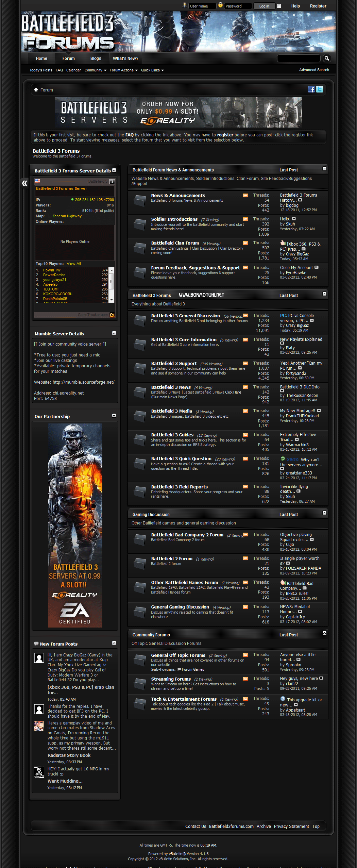Image resolution: width=357 pixels, height=868 pixels.
Task: Collapse the Community Forums category
Action: 324,633
